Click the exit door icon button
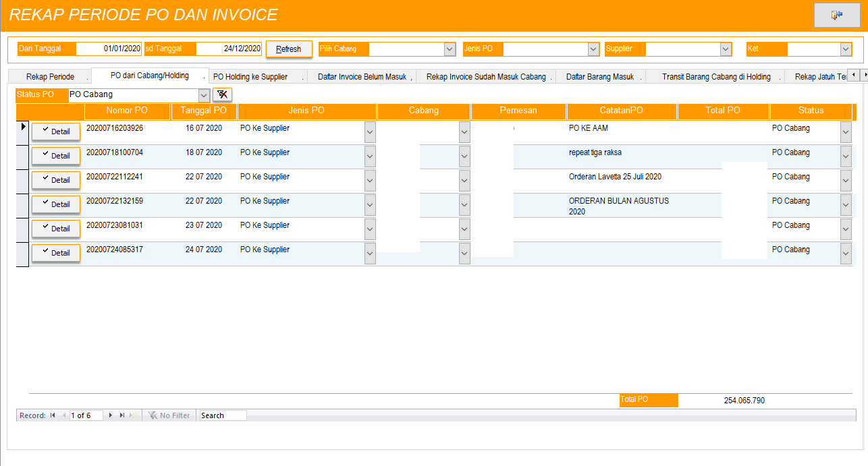This screenshot has width=868, height=466. [837, 15]
